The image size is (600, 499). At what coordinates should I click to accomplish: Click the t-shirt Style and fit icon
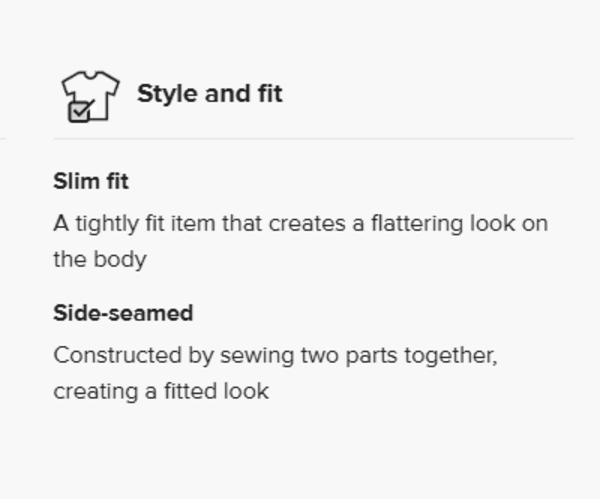point(91,96)
